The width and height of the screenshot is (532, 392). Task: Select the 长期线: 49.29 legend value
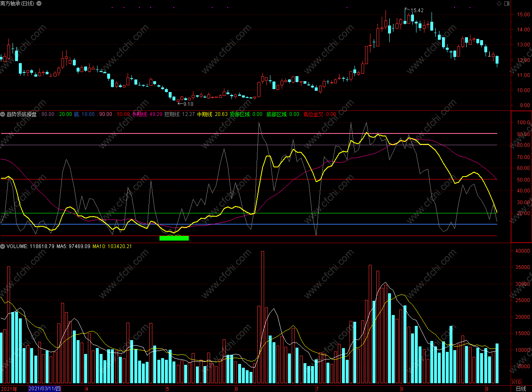147,114
